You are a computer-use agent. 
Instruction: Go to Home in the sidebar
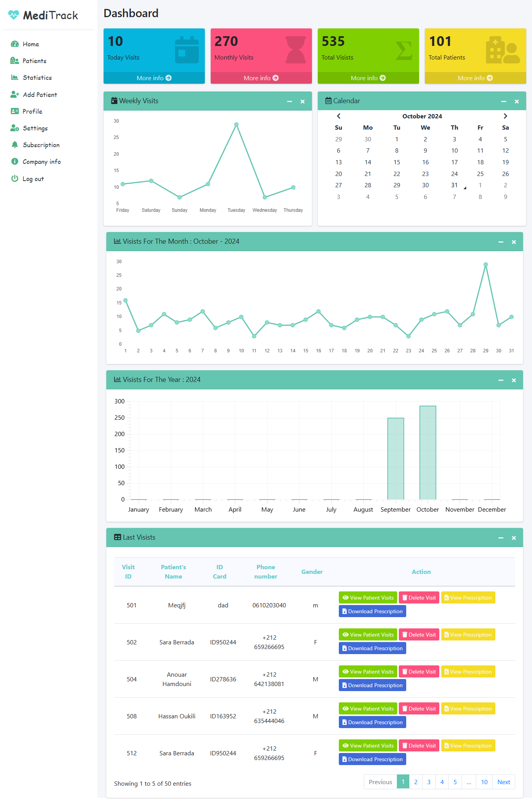click(31, 44)
